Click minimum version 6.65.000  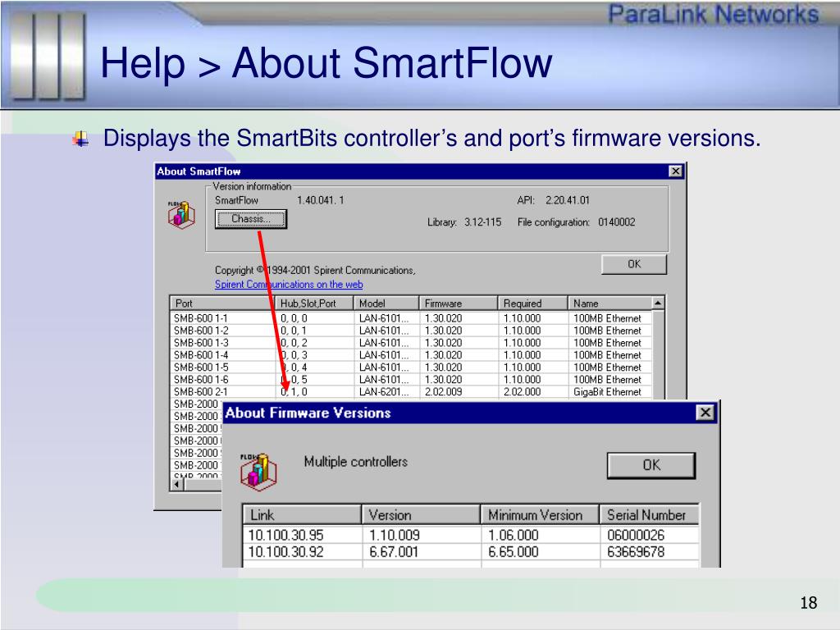coord(514,552)
